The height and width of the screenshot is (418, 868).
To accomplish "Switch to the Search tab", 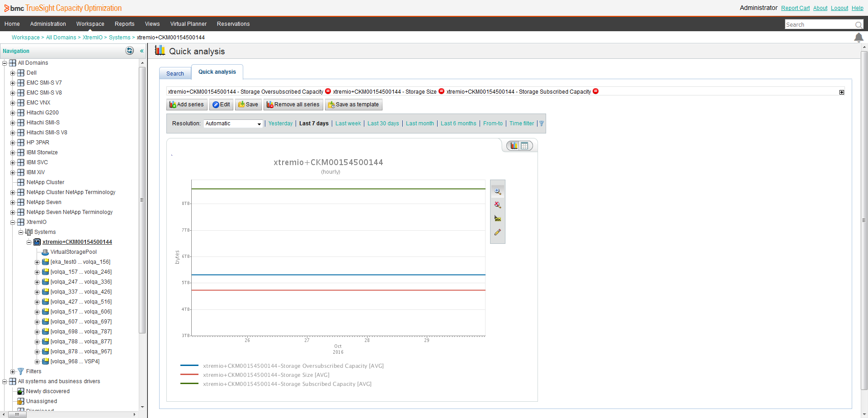I will tap(175, 73).
